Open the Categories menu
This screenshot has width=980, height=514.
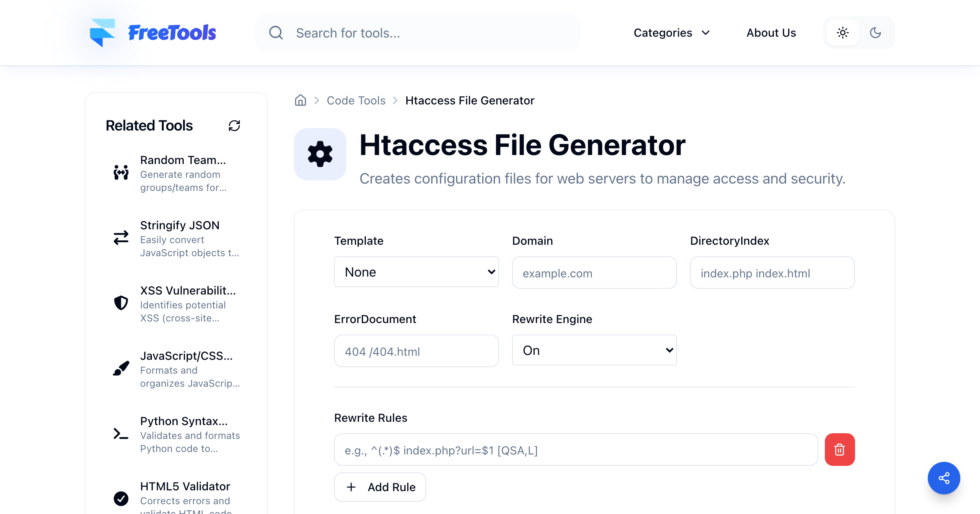672,33
